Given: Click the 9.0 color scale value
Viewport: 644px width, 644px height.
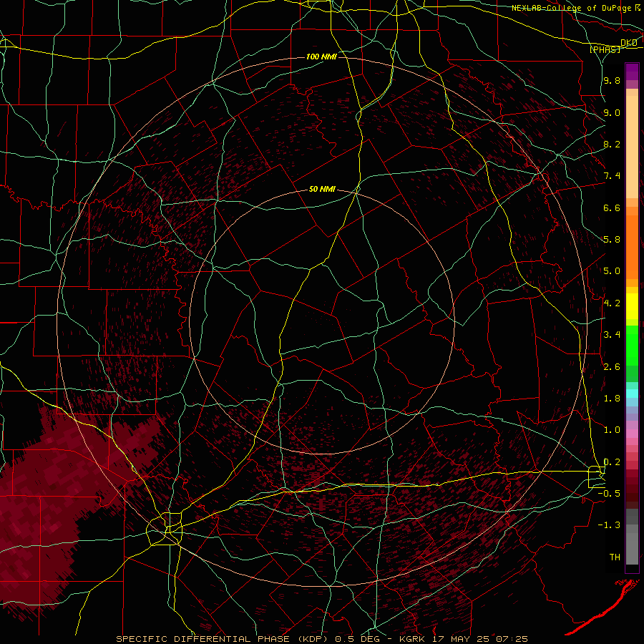Looking at the screenshot, I should pos(612,112).
